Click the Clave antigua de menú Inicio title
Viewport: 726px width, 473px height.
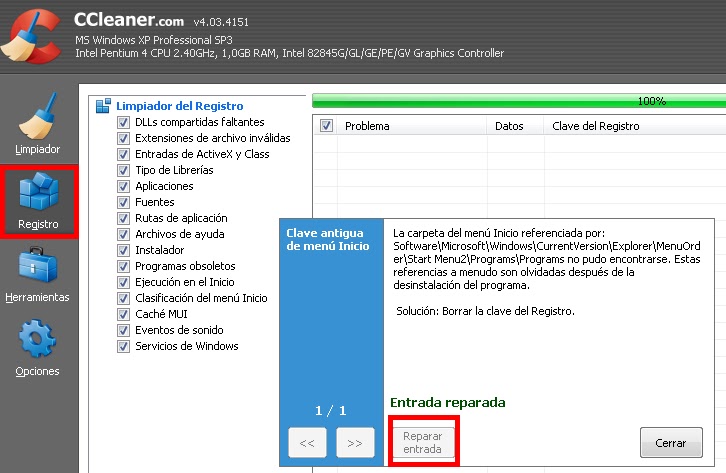point(328,239)
